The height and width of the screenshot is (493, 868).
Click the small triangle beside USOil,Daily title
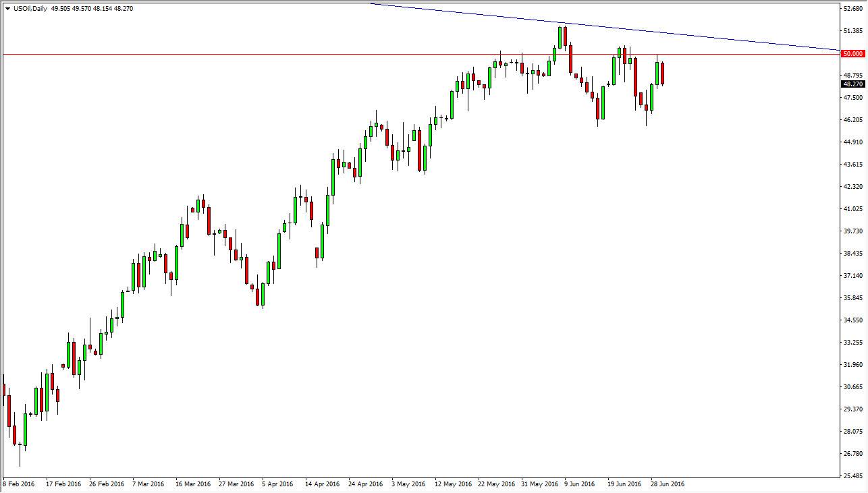point(7,9)
